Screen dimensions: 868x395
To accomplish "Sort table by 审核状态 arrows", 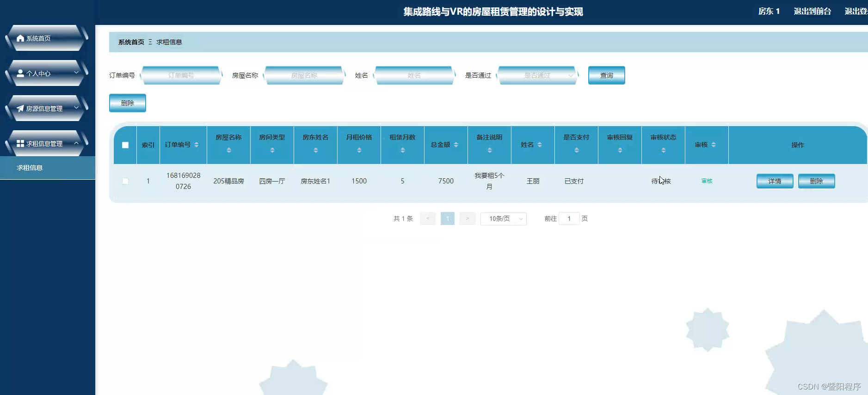I will pos(664,150).
